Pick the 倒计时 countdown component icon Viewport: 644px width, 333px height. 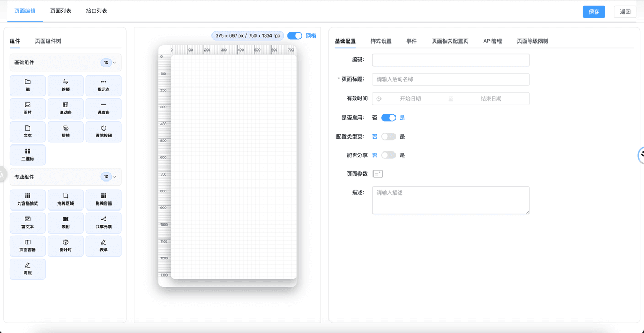[65, 245]
